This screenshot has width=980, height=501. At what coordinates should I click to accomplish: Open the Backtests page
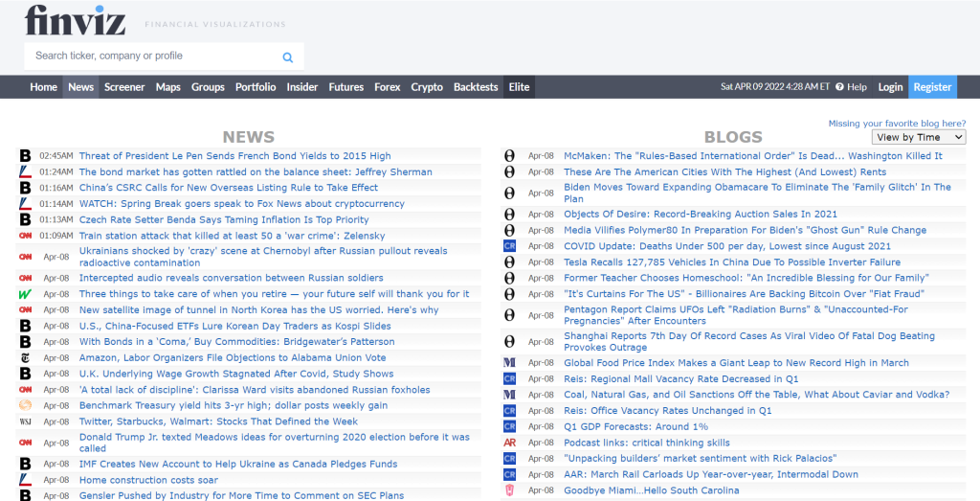pyautogui.click(x=476, y=87)
